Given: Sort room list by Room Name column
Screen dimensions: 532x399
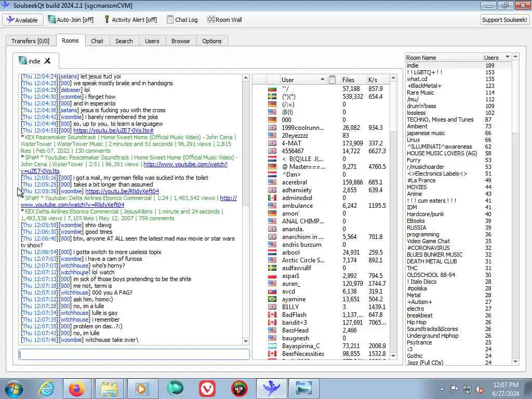Looking at the screenshot, I should pyautogui.click(x=444, y=57).
